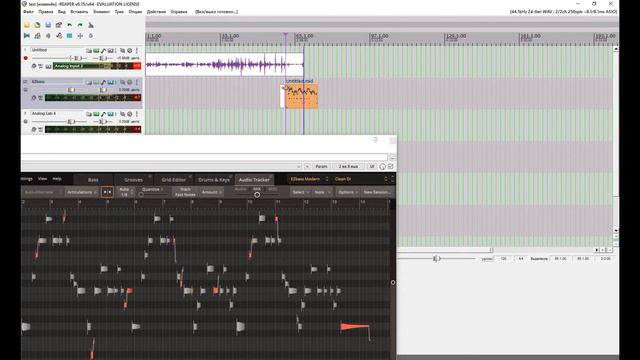Screen dimensions: 640x360
Task: Toggle the ripple editing icon
Action: [48, 36]
